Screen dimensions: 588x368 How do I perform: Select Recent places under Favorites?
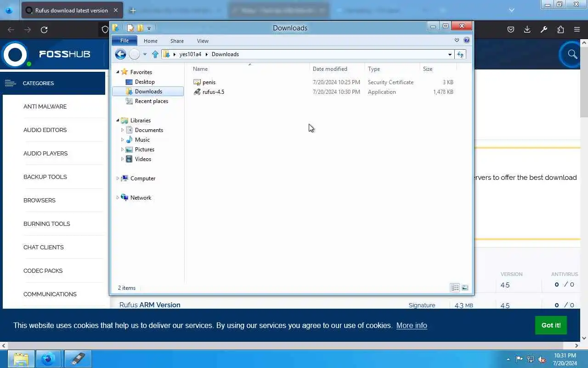[x=152, y=101]
